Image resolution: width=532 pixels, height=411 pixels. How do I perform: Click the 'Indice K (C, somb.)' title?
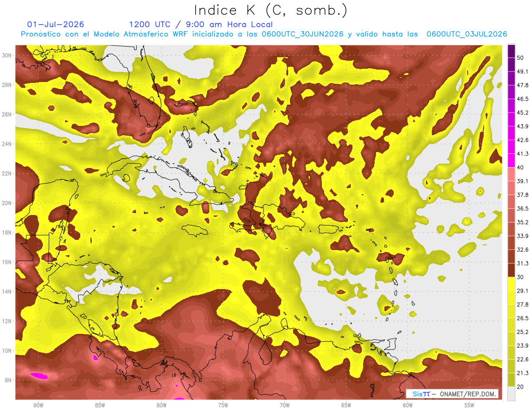(x=270, y=10)
